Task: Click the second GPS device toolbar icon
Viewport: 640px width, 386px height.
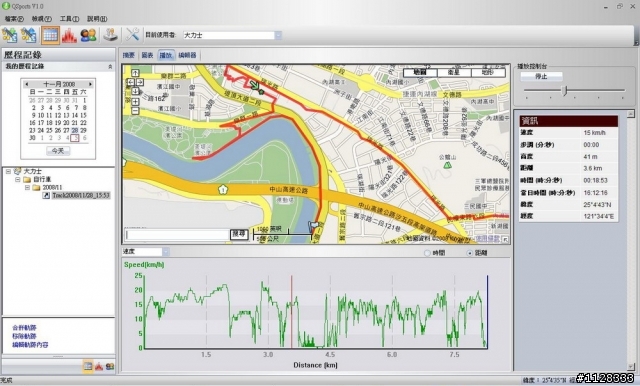Action: click(x=29, y=35)
